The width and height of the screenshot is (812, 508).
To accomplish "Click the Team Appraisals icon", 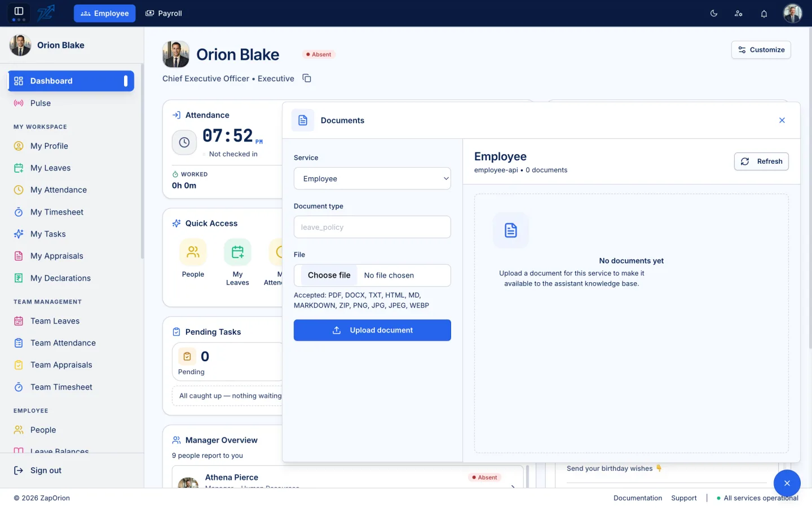I will tap(19, 365).
